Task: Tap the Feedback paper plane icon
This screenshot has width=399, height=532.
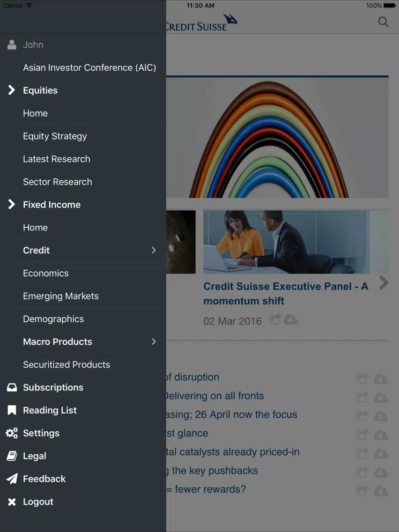Action: pyautogui.click(x=12, y=479)
